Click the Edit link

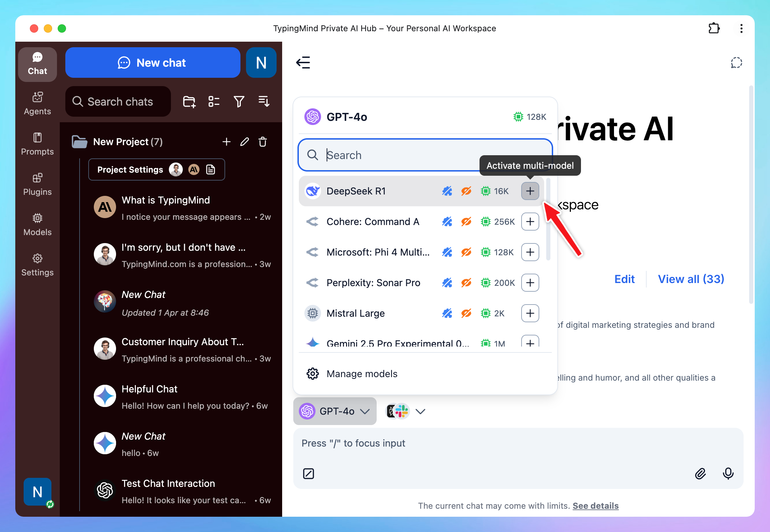pyautogui.click(x=624, y=279)
